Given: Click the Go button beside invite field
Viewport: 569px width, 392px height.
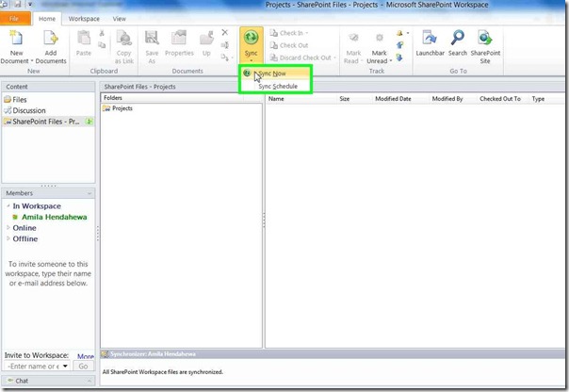Looking at the screenshot, I should click(x=83, y=367).
